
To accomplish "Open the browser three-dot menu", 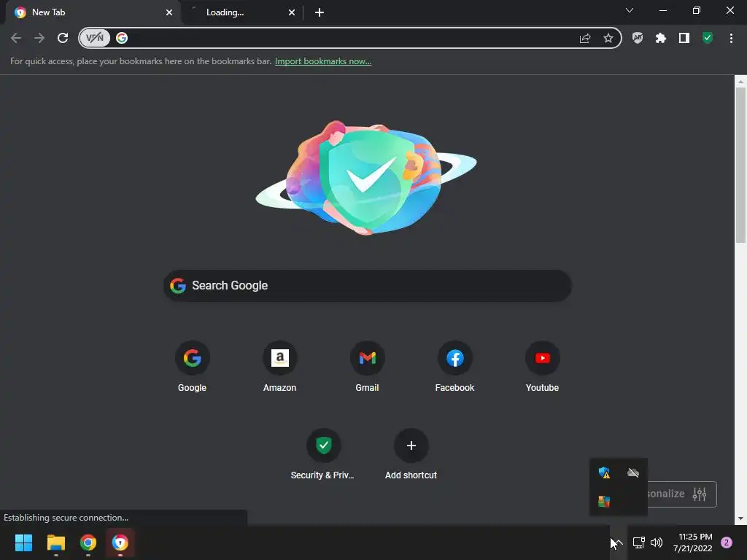I will pos(731,38).
